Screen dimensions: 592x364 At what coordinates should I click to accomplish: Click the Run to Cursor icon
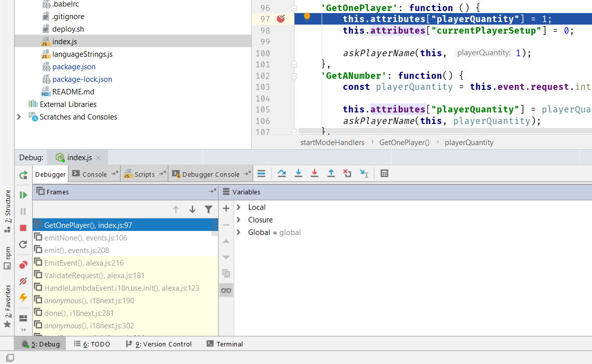364,174
